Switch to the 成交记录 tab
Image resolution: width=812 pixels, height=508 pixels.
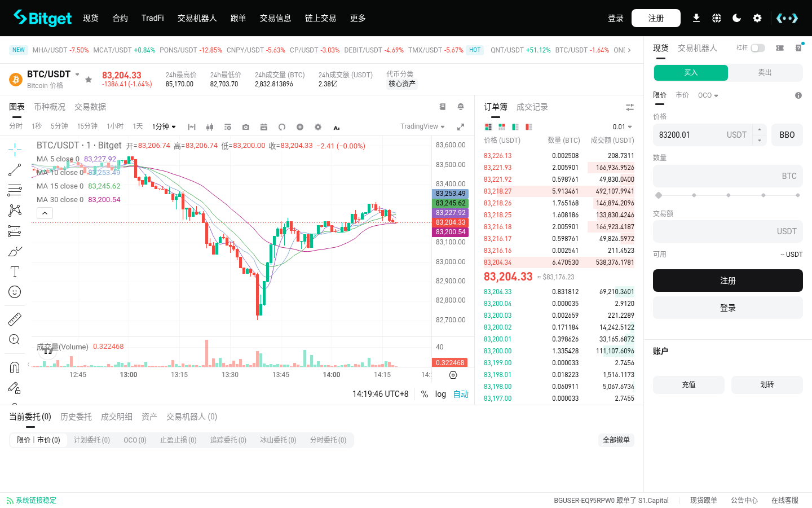click(532, 107)
